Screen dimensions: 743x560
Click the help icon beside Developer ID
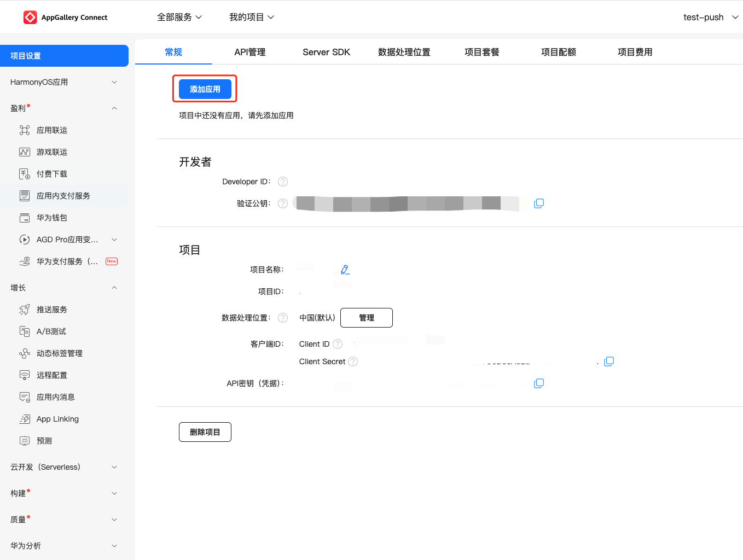pos(283,182)
